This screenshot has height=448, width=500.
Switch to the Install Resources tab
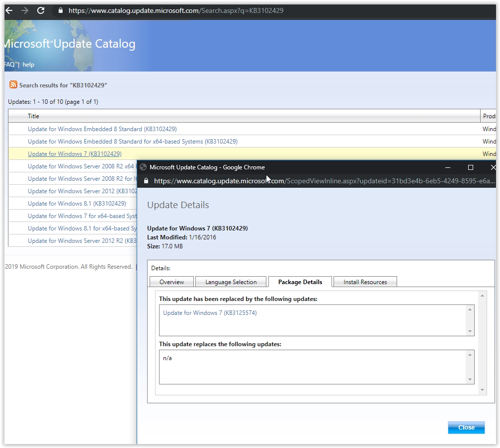pyautogui.click(x=365, y=282)
